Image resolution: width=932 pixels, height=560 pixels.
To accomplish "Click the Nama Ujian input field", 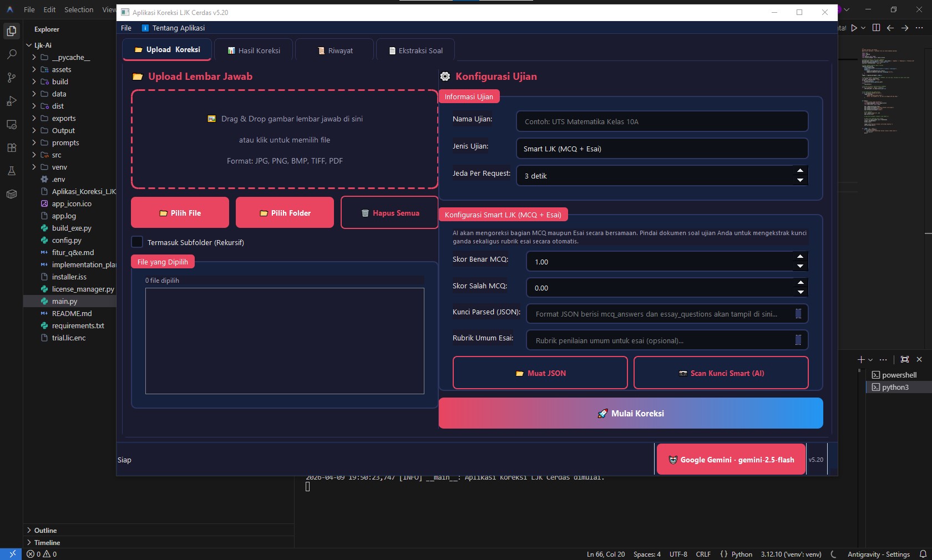I will click(662, 121).
